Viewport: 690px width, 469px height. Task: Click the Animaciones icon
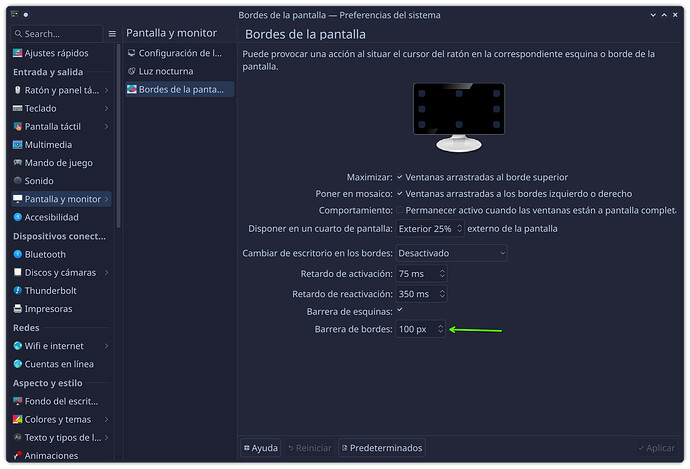coord(18,456)
